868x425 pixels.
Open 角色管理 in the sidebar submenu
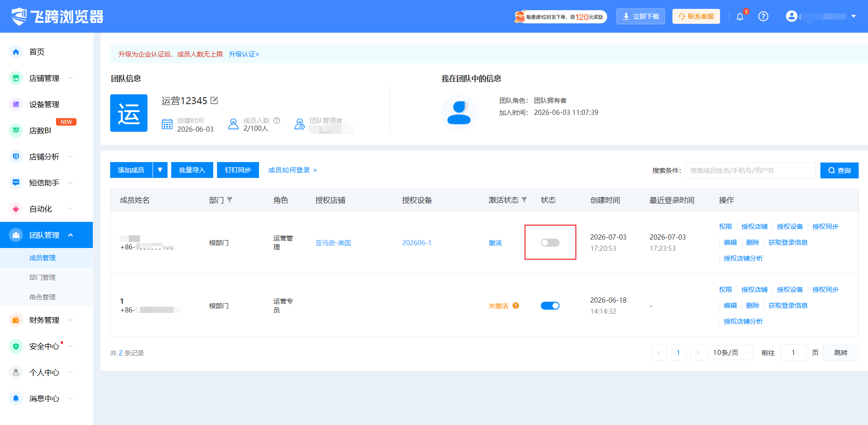click(42, 297)
